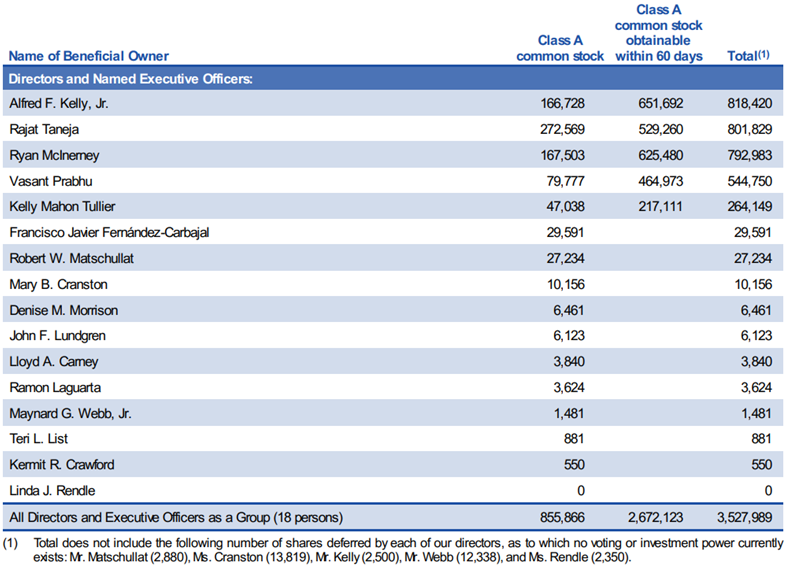This screenshot has width=787, height=573.
Task: Click the 264,149 total value
Action: 750,207
